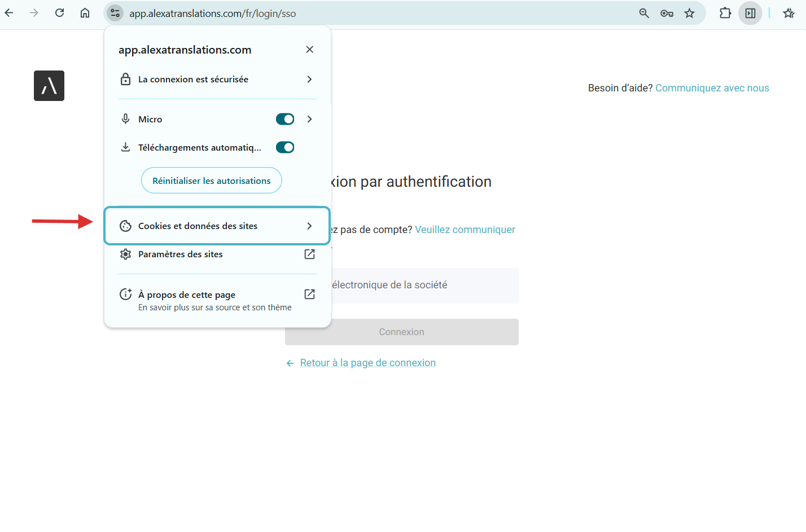Reload the page with refresh icon

[59, 13]
